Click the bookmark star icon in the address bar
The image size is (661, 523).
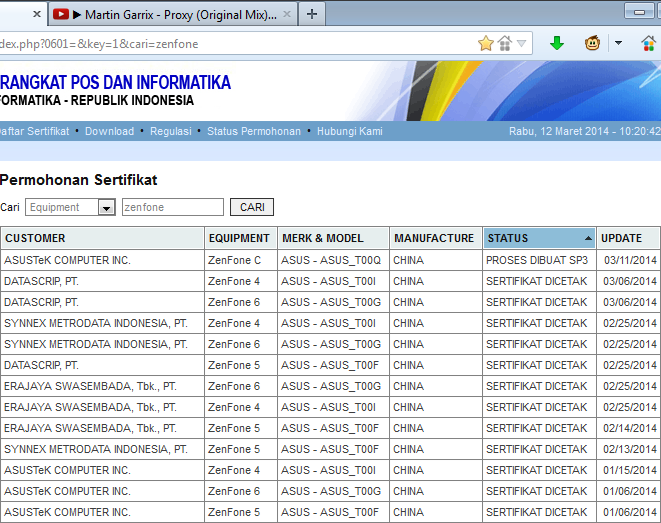click(486, 43)
